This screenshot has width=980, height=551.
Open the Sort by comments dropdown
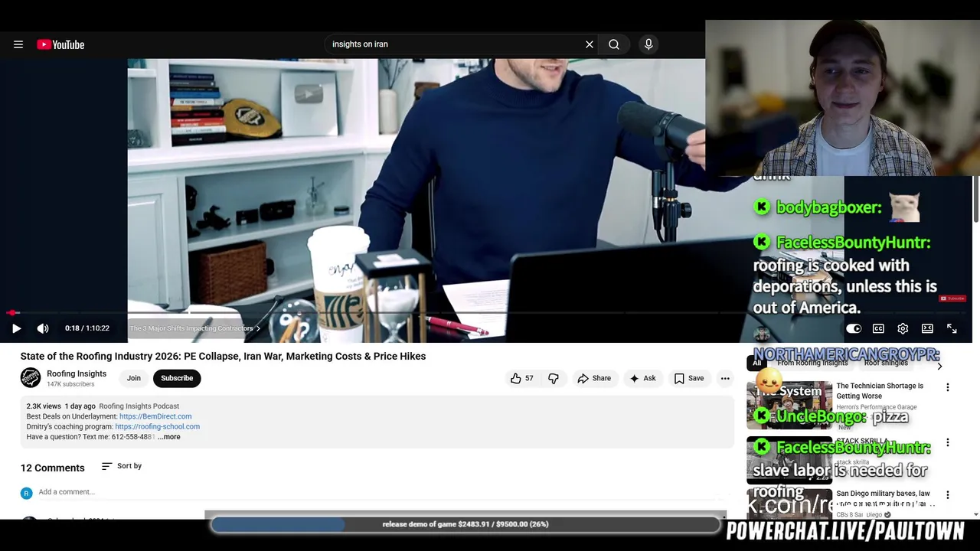[x=122, y=466]
